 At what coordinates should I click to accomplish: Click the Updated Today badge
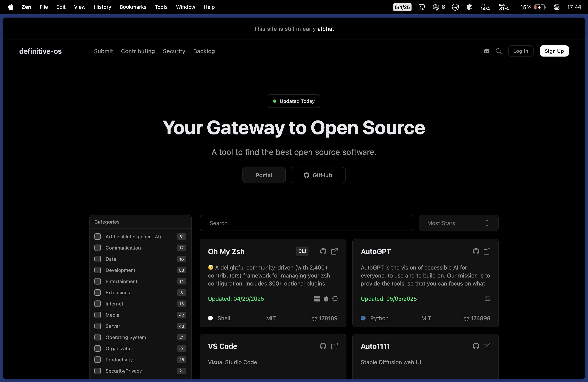coord(294,101)
